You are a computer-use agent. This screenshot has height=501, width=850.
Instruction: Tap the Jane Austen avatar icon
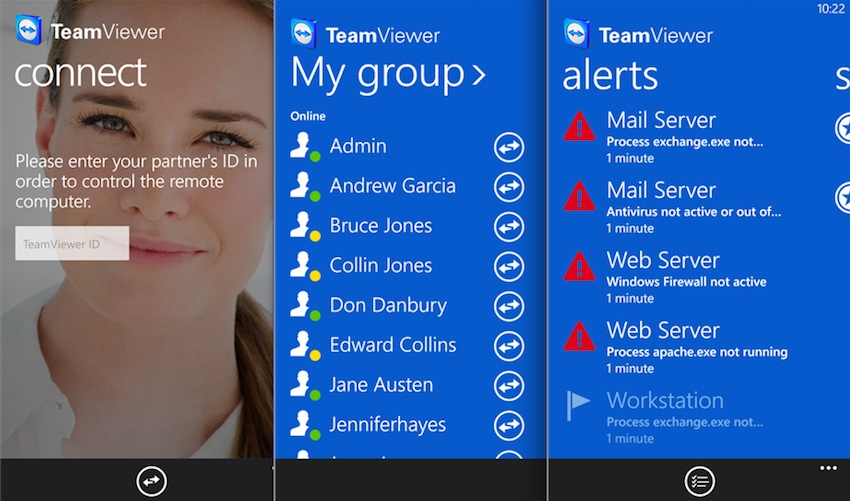tap(305, 386)
